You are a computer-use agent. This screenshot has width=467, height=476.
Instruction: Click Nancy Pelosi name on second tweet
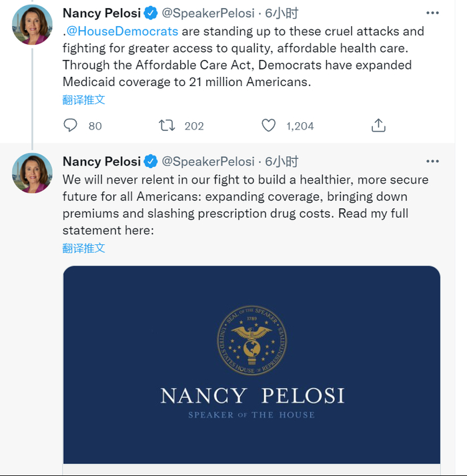101,162
